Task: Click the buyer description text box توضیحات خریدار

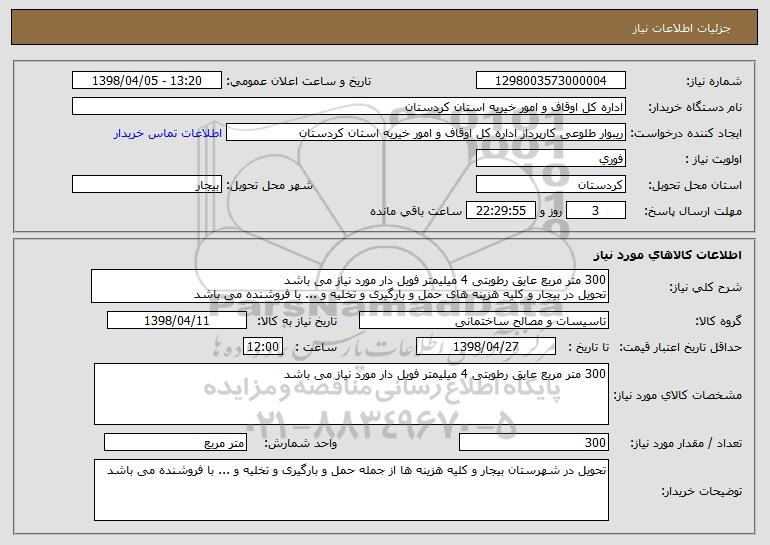Action: coord(351,490)
